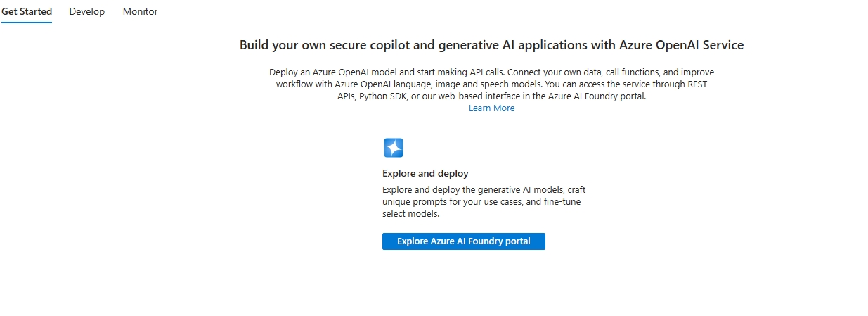868x316 pixels.
Task: Open the Develop tab
Action: [x=87, y=12]
